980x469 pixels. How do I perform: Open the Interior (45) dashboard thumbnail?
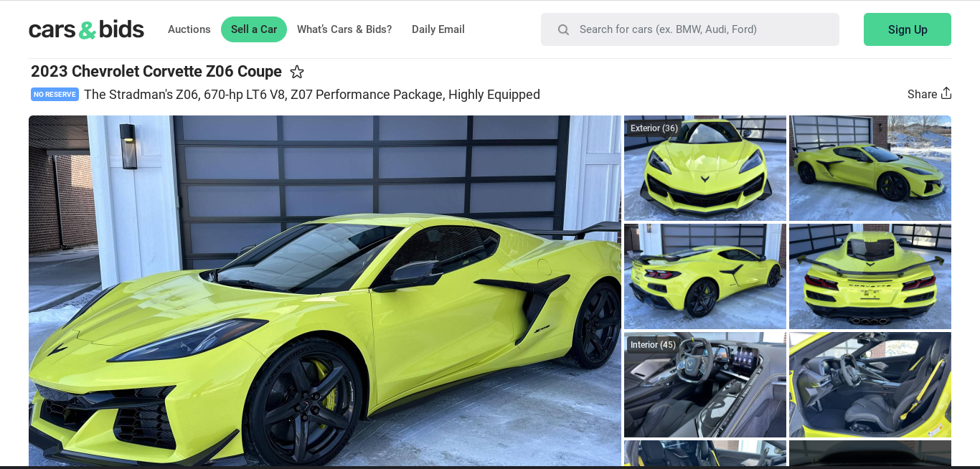pyautogui.click(x=705, y=384)
